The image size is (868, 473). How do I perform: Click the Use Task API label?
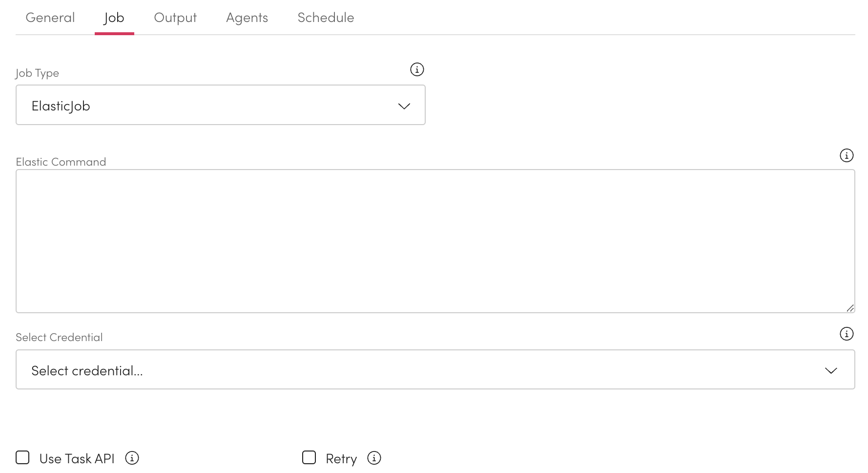77,459
